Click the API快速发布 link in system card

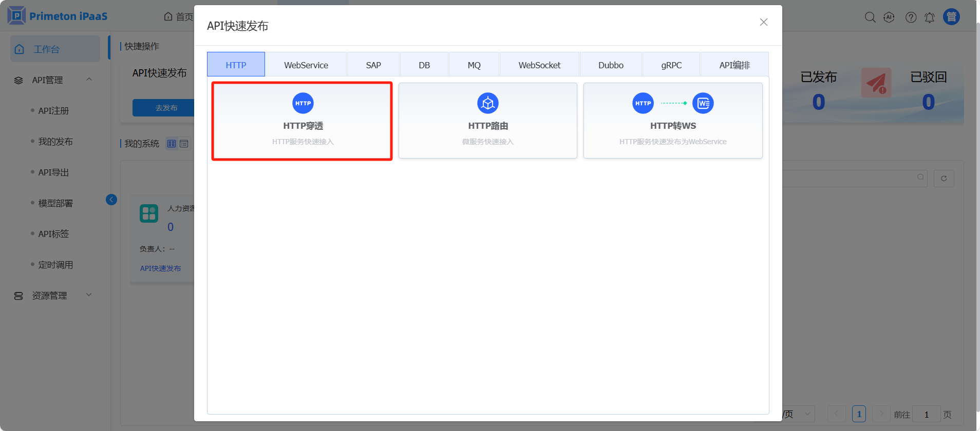click(160, 268)
